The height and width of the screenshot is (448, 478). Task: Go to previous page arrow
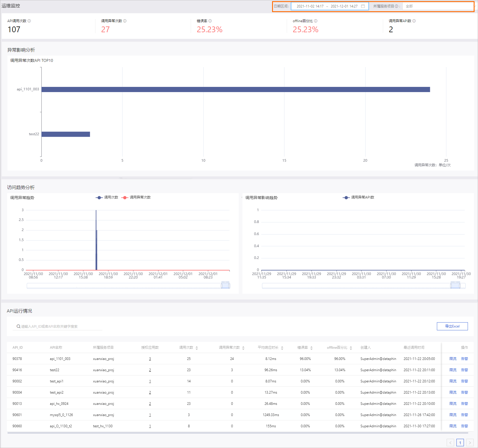coord(450,443)
